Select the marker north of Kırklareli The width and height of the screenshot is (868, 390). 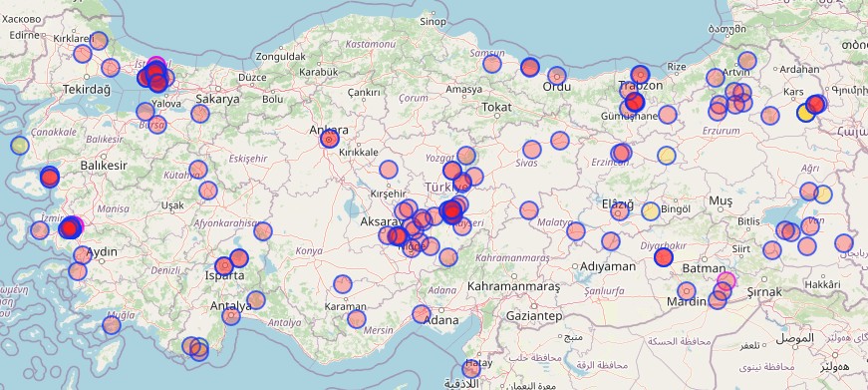[x=99, y=41]
